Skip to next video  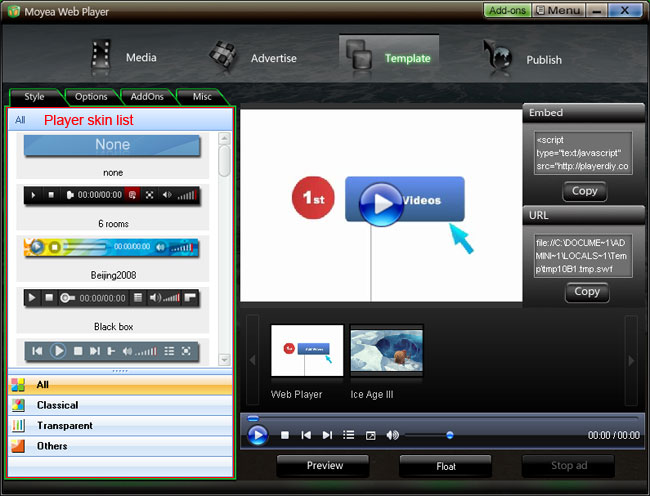tap(327, 435)
